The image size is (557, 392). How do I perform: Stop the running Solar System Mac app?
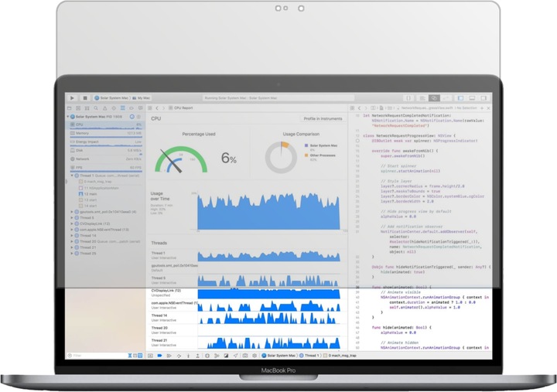[x=85, y=98]
